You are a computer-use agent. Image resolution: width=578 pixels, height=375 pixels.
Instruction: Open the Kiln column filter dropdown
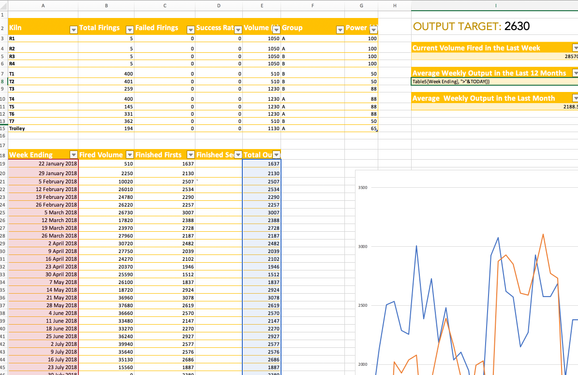click(73, 30)
